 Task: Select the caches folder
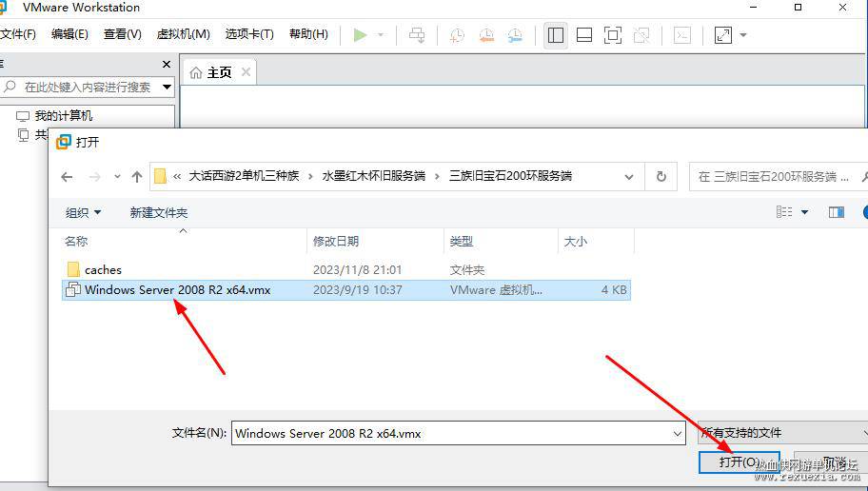(x=103, y=269)
